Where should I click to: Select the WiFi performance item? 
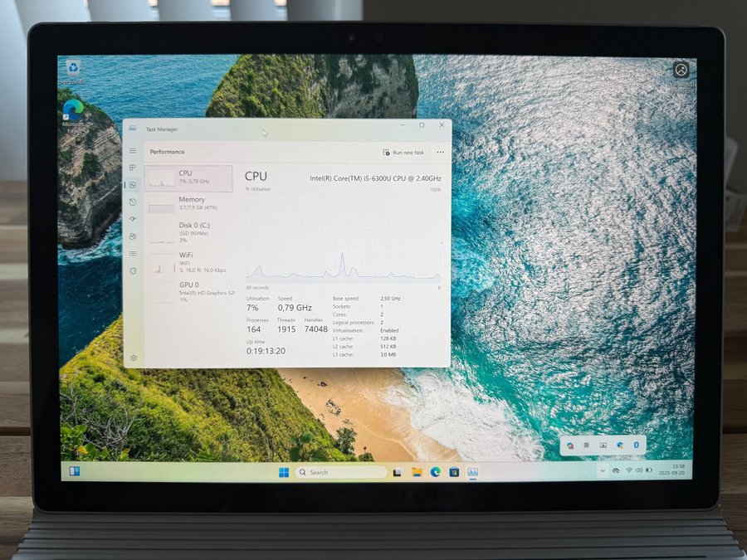[189, 262]
